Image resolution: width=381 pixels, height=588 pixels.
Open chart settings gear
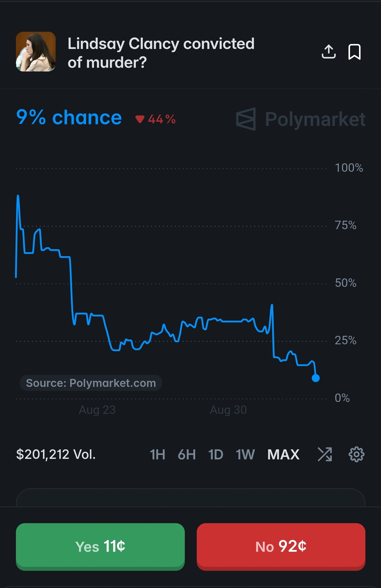click(x=356, y=454)
